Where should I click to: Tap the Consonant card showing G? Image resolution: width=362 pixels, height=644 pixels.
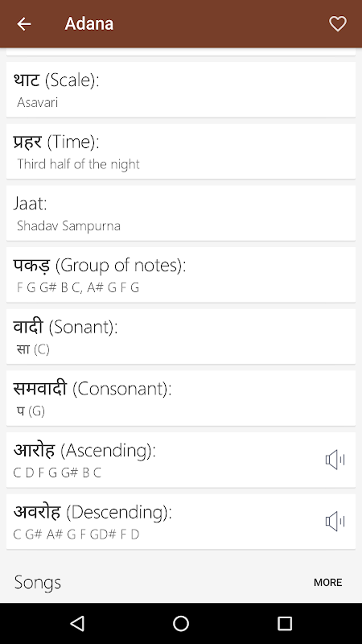pyautogui.click(x=181, y=398)
